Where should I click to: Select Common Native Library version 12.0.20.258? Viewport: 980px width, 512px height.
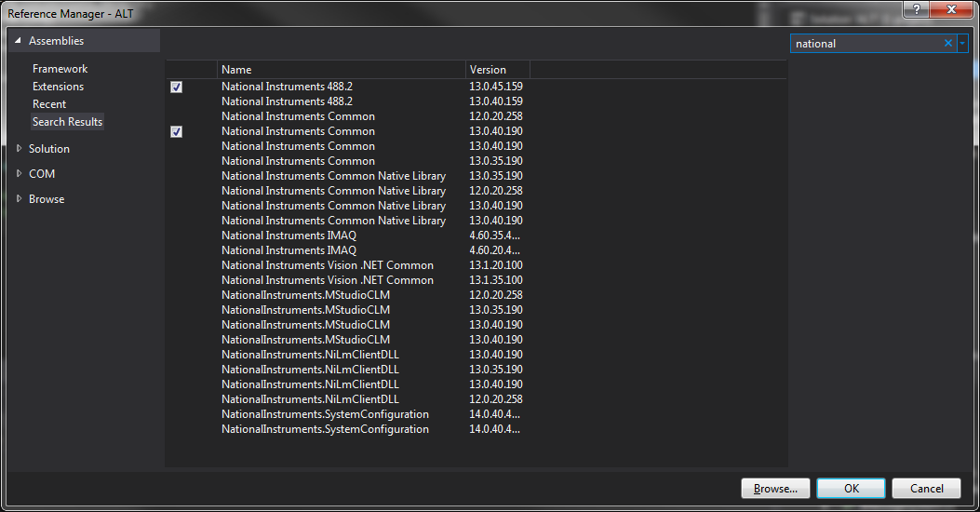[476, 191]
